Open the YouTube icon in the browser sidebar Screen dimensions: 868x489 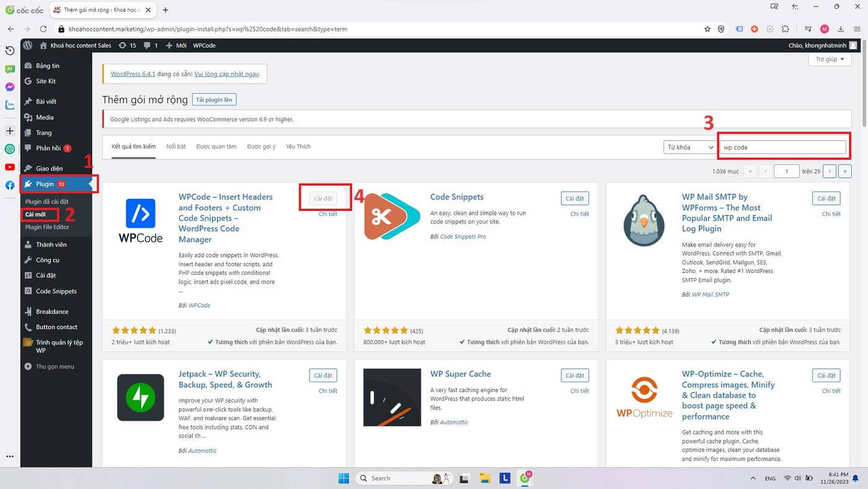pos(10,167)
